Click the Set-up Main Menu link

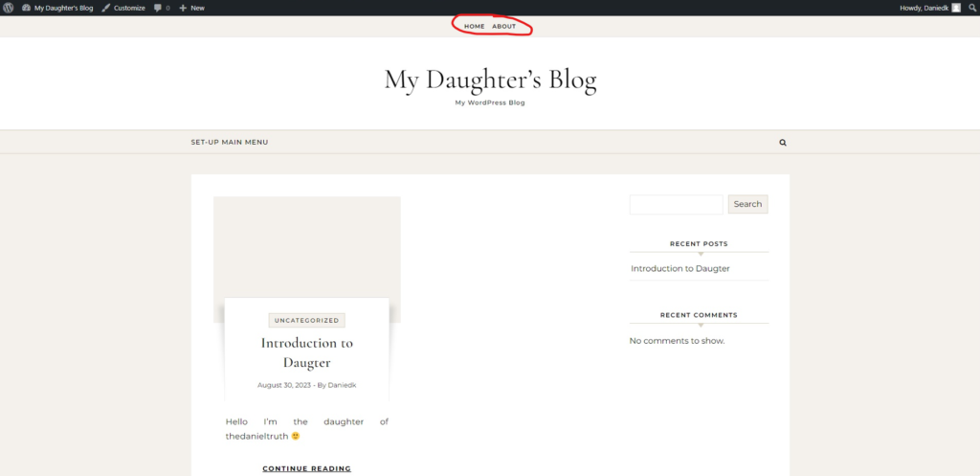pos(230,142)
